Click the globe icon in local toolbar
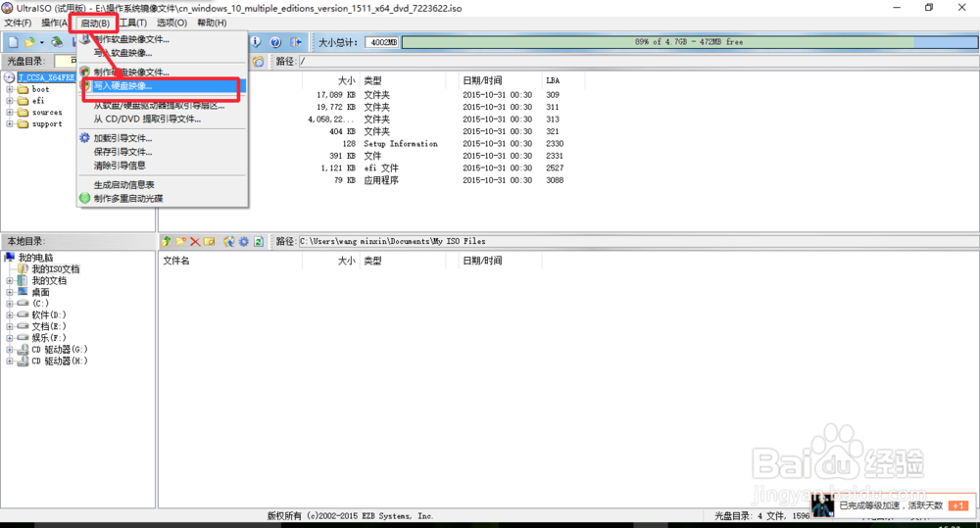The height and width of the screenshot is (528, 980). (x=228, y=241)
